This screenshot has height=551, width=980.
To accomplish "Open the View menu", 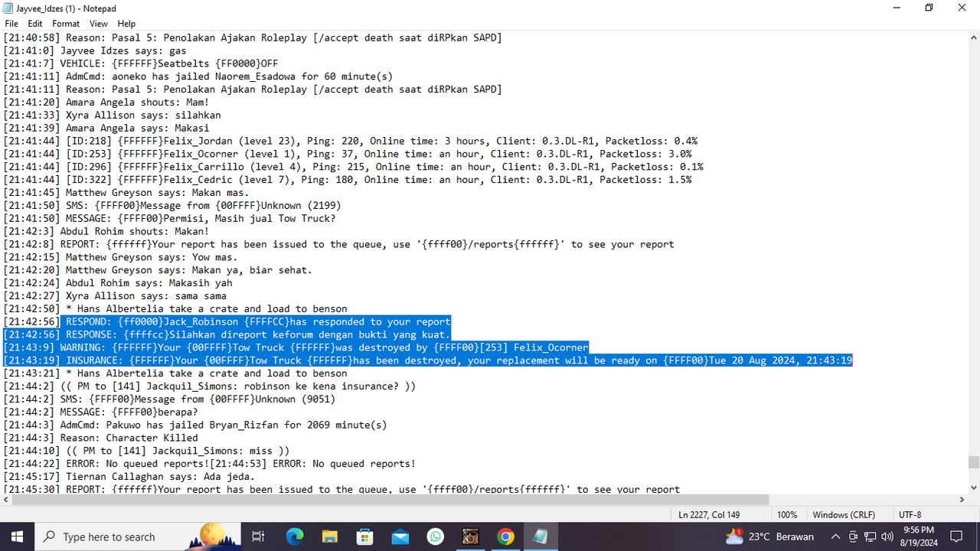I will [99, 24].
